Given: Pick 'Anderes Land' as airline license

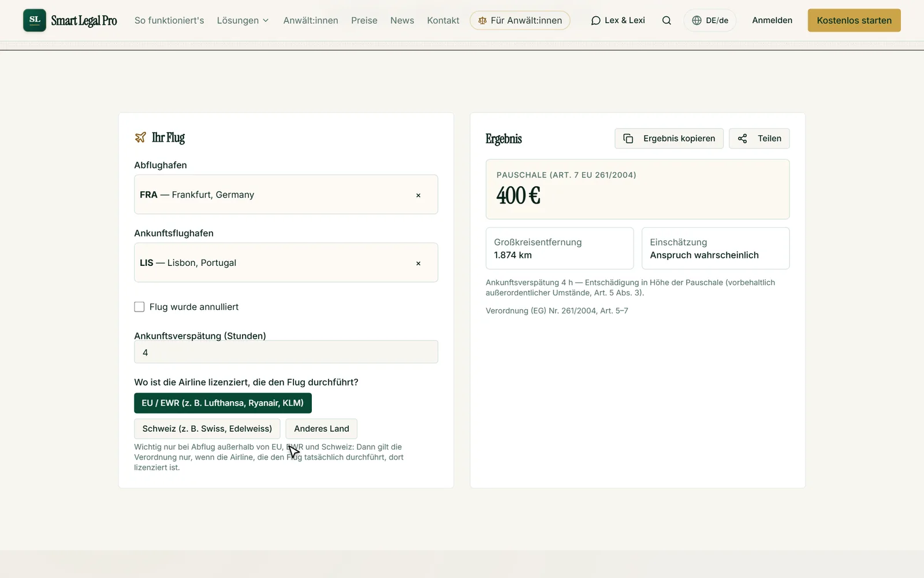Looking at the screenshot, I should 322,429.
